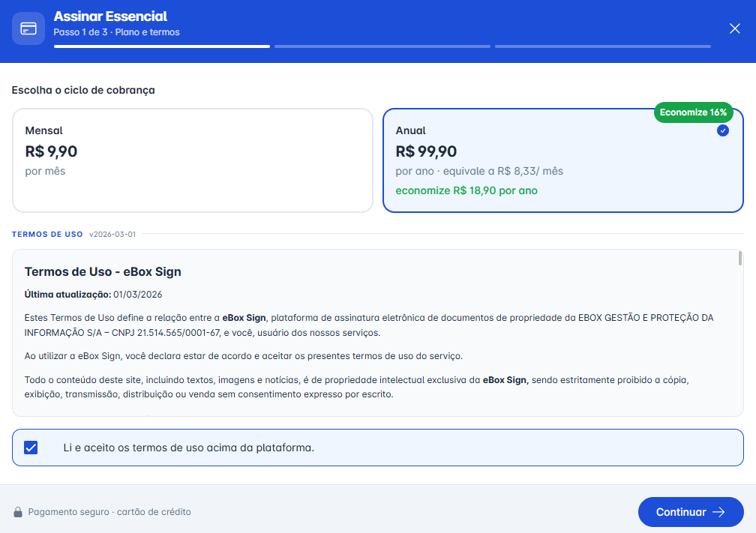
Task: Click the 'Termos de Uso - eBox Sign' heading
Action: pos(103,272)
